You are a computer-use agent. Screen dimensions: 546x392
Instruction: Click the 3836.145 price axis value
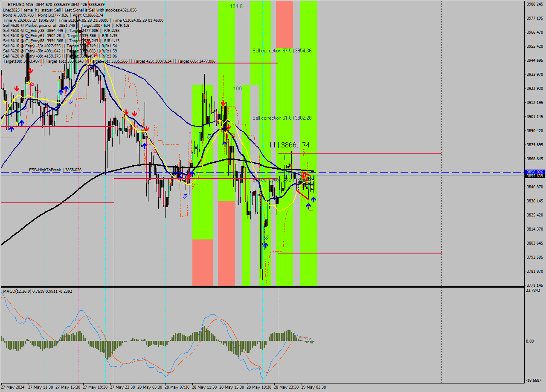tap(534, 201)
